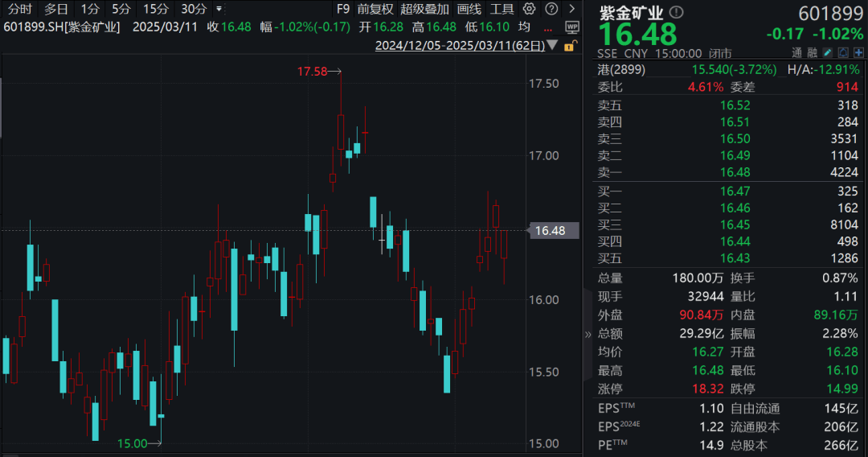Add stock to watchlist with plus icon
The height and width of the screenshot is (457, 868).
[x=858, y=52]
